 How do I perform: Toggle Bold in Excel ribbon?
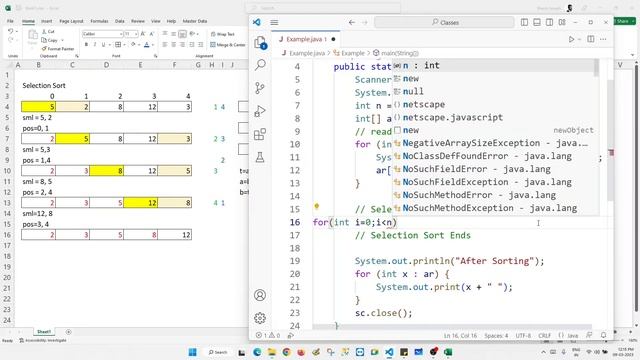pyautogui.click(x=86, y=44)
